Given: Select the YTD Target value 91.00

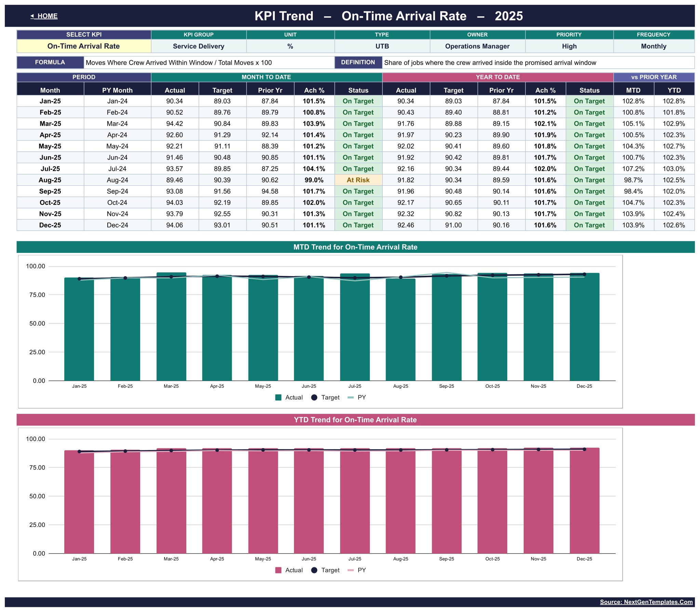Looking at the screenshot, I should [454, 225].
